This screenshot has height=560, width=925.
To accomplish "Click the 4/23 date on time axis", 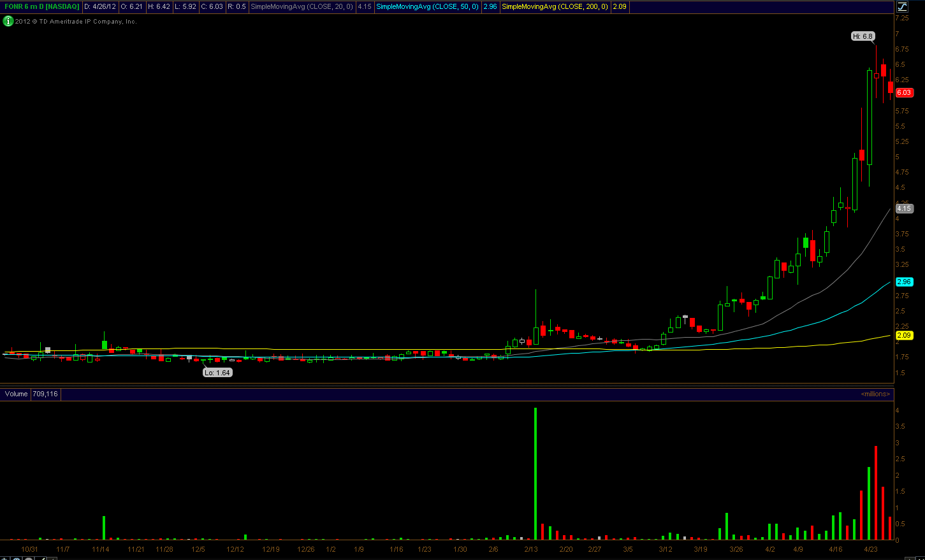I will pos(870,549).
